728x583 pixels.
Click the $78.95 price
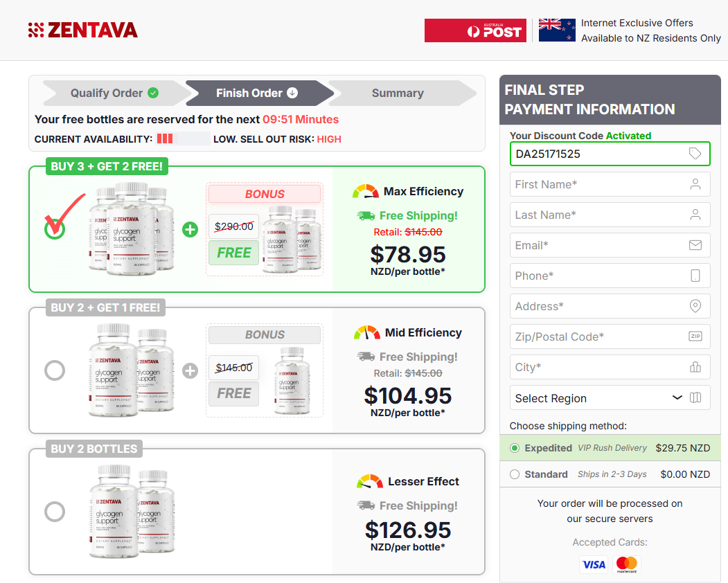(408, 254)
